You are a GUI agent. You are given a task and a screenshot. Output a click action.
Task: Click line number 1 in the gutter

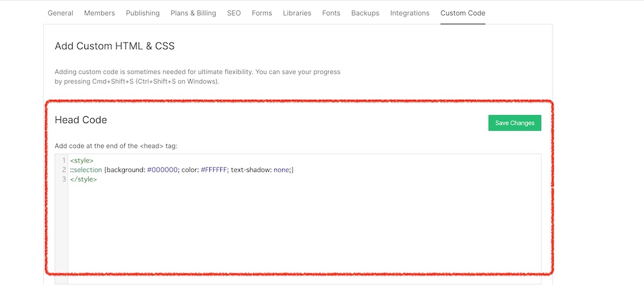64,161
